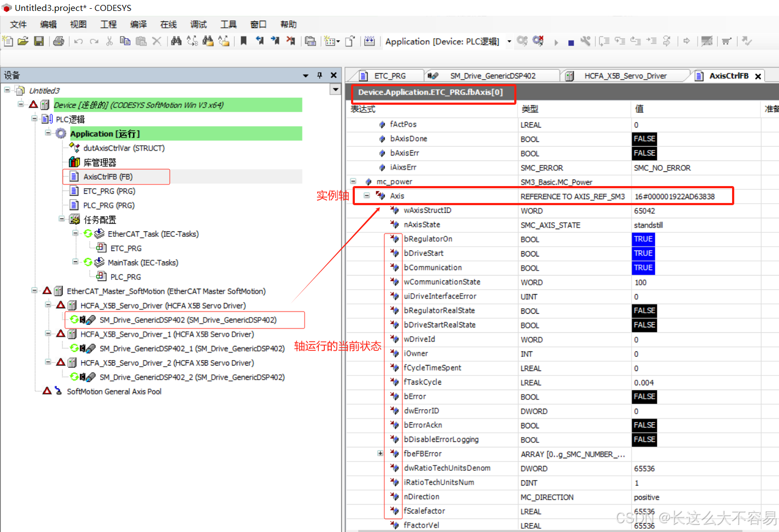
Task: Switch to the SM_Drive_GenericDSP402 tab
Action: (492, 76)
